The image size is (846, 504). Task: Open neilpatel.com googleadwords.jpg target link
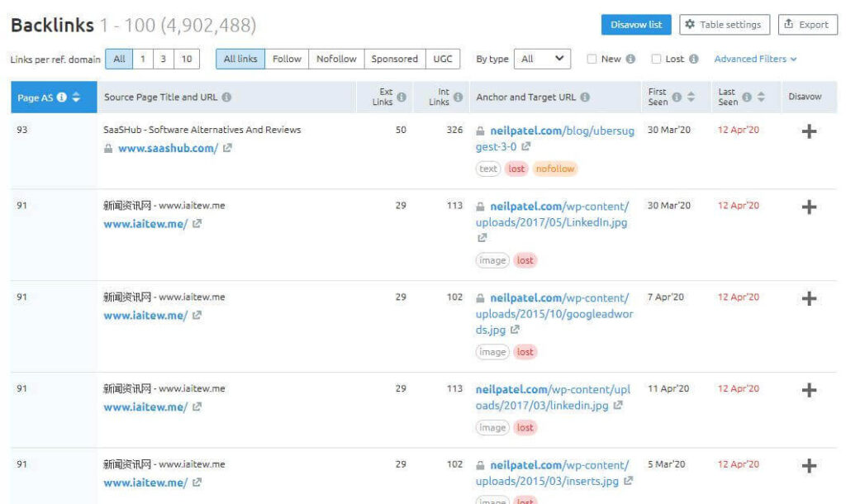[554, 313]
